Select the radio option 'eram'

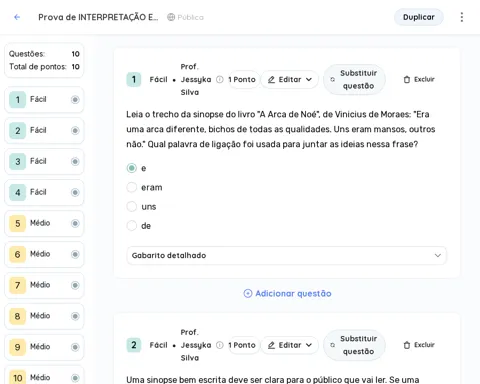tap(132, 187)
